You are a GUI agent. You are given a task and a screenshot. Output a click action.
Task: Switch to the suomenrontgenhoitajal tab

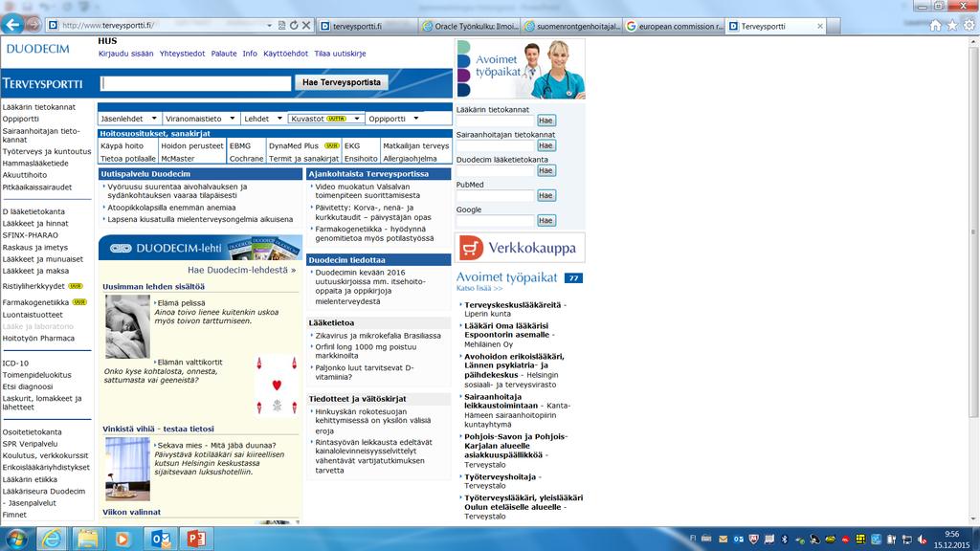coord(572,26)
